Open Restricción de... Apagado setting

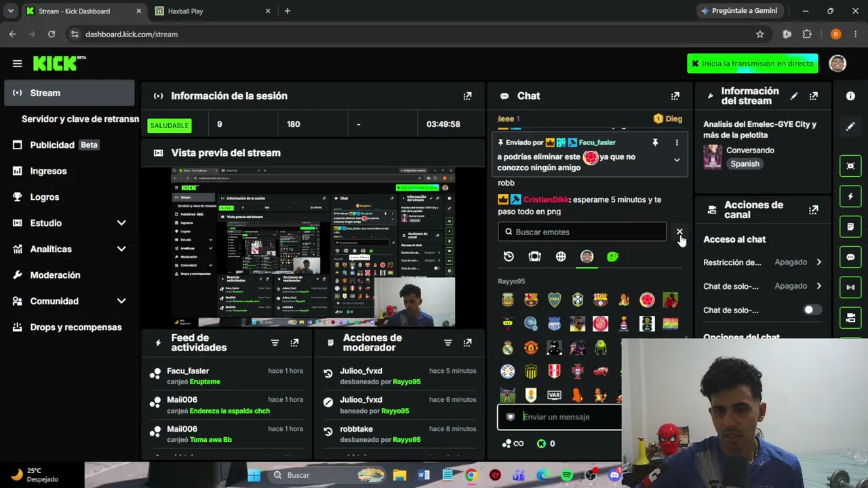[x=762, y=262]
